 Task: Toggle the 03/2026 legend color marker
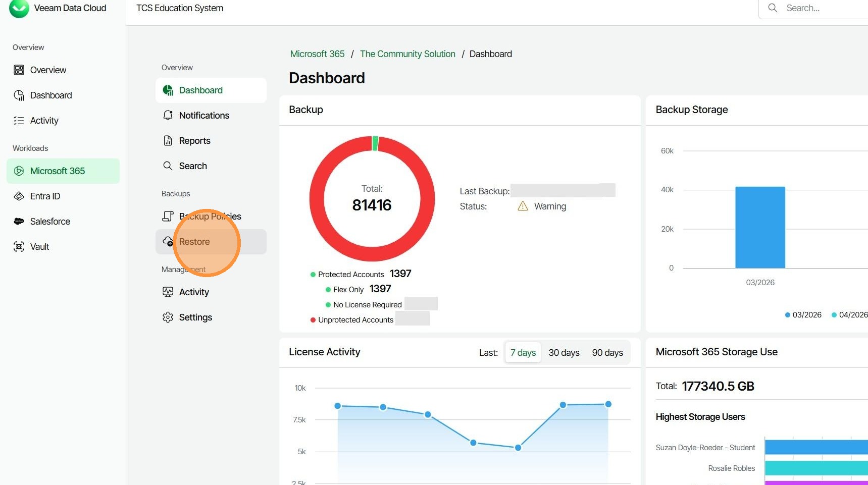coord(787,315)
